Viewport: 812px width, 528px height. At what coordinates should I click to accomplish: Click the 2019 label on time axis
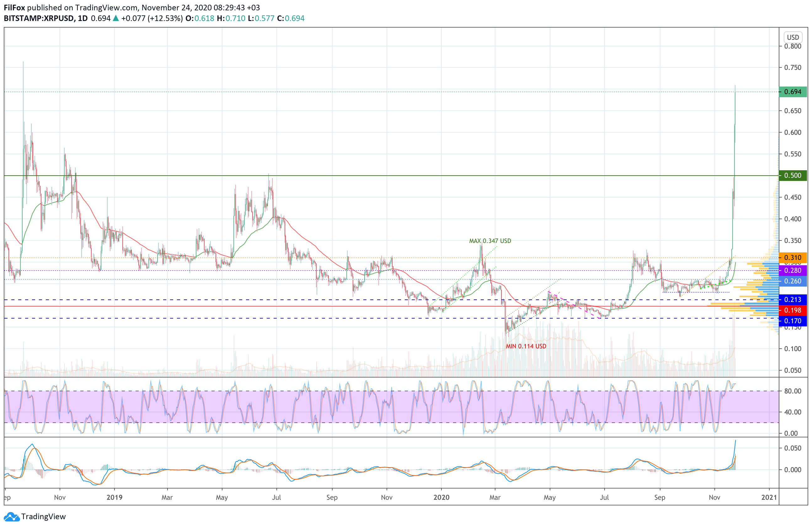click(x=114, y=497)
